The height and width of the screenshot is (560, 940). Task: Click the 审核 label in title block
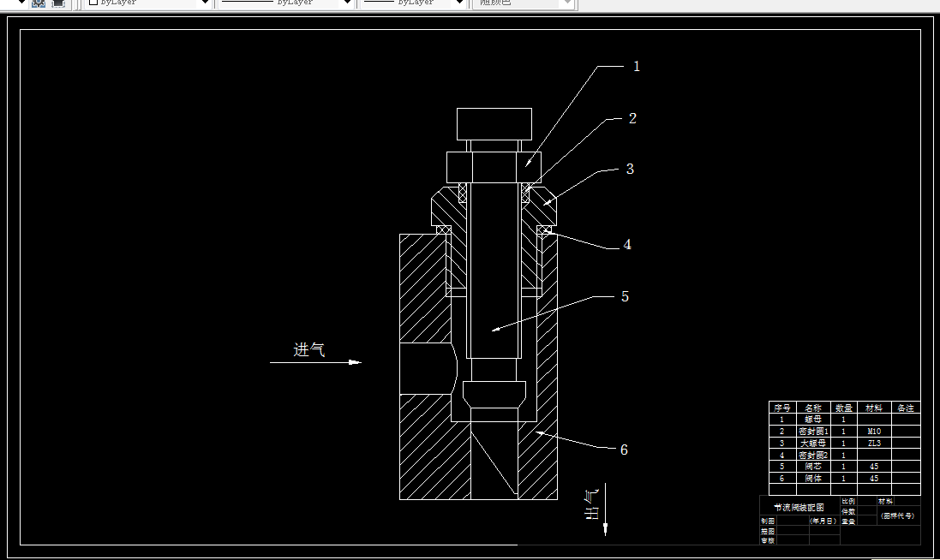[x=768, y=541]
